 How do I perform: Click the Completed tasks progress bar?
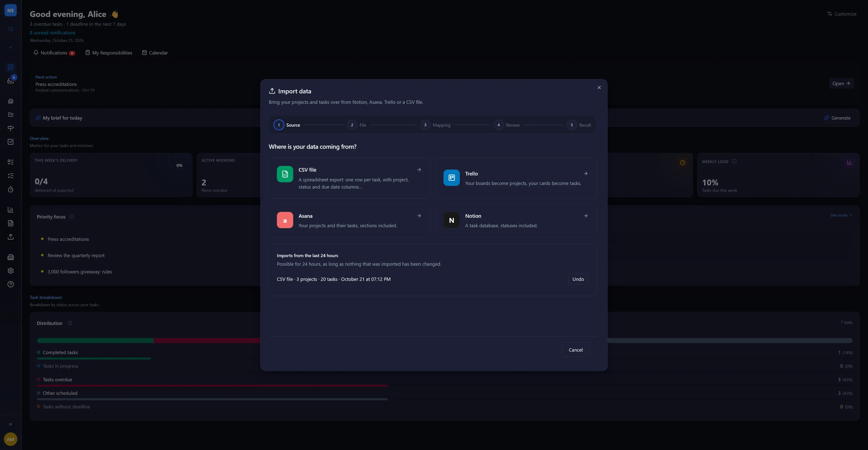click(94, 359)
